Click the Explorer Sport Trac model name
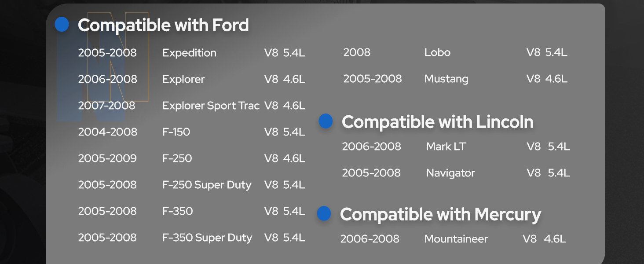This screenshot has width=644, height=264. pyautogui.click(x=211, y=106)
